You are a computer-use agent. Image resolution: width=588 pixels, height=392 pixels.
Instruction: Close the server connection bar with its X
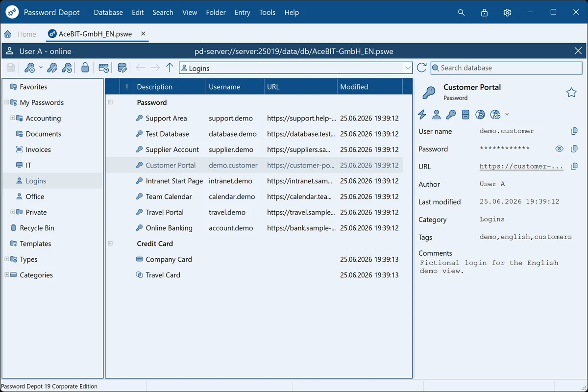[578, 51]
